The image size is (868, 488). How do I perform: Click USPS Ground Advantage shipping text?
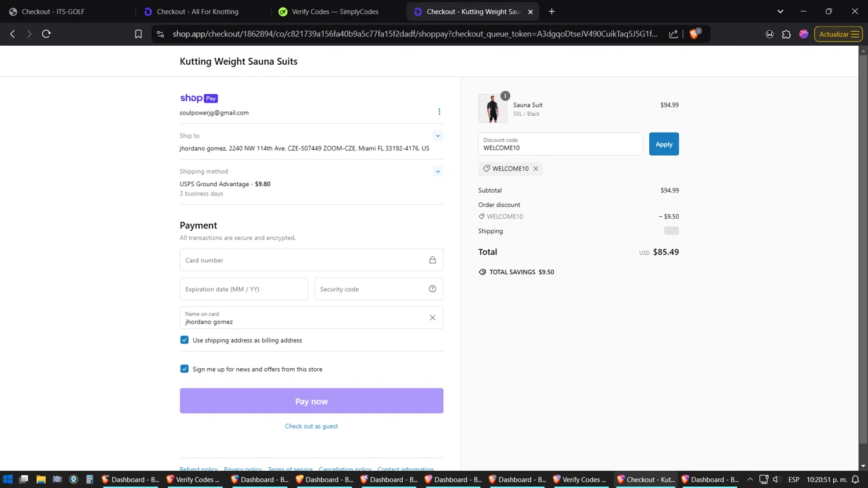(x=214, y=184)
